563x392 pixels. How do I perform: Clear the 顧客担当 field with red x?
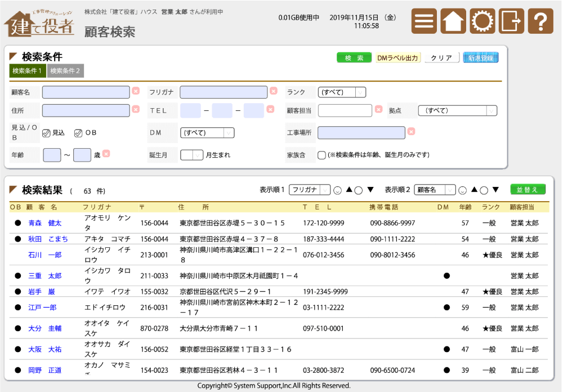(x=378, y=109)
